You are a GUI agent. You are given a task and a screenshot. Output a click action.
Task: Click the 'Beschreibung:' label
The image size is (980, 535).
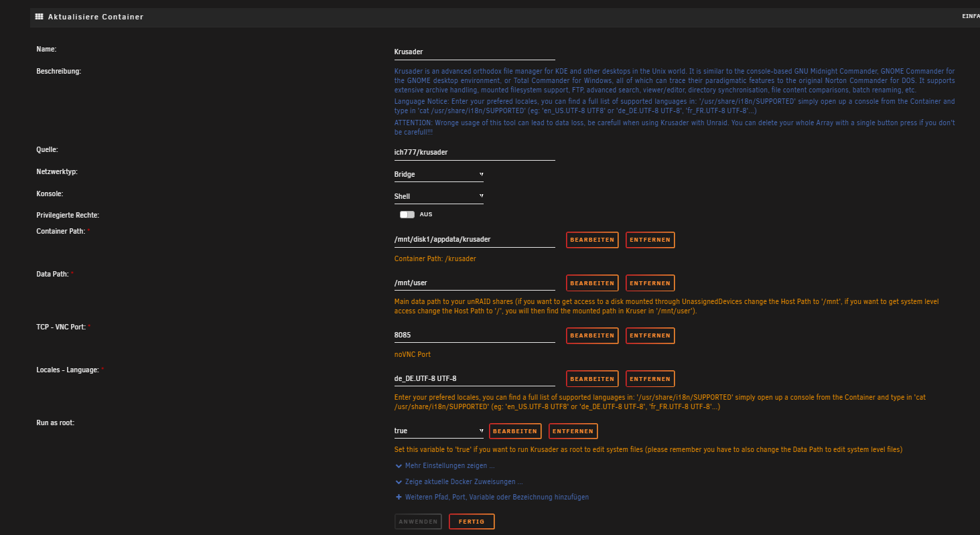click(x=58, y=71)
